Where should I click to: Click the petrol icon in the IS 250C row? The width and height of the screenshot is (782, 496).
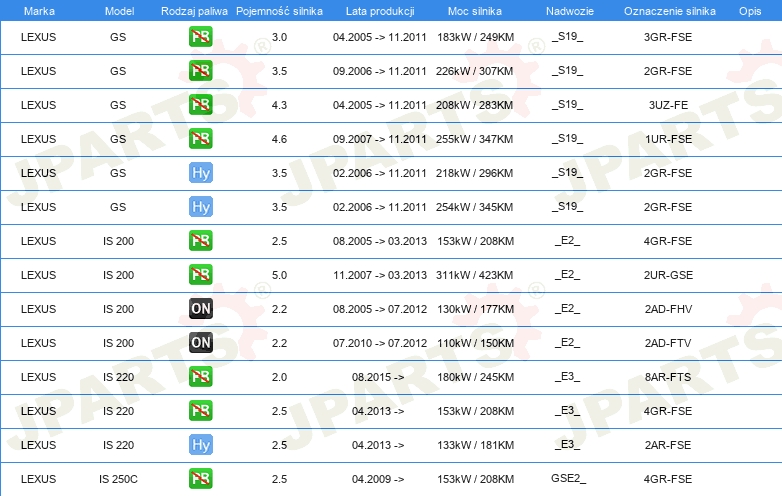coord(200,479)
